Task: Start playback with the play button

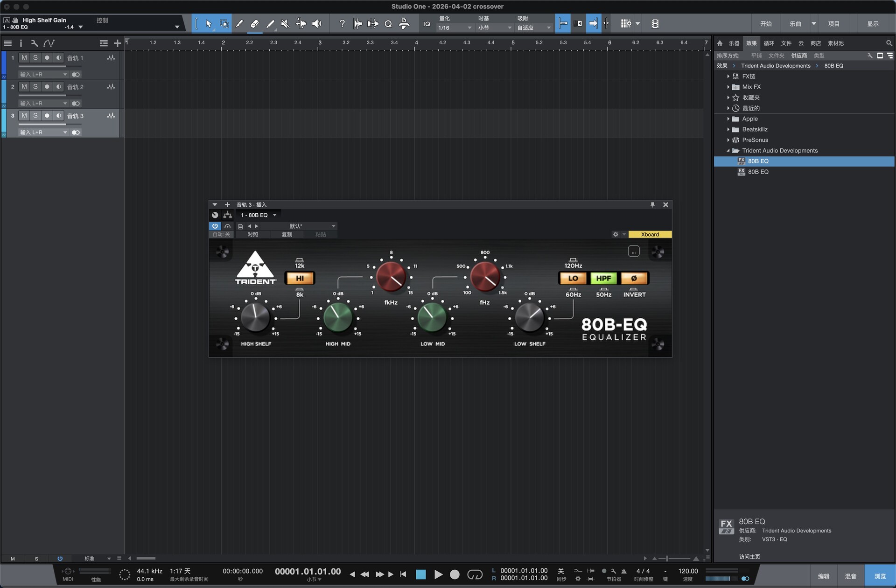Action: coord(438,574)
